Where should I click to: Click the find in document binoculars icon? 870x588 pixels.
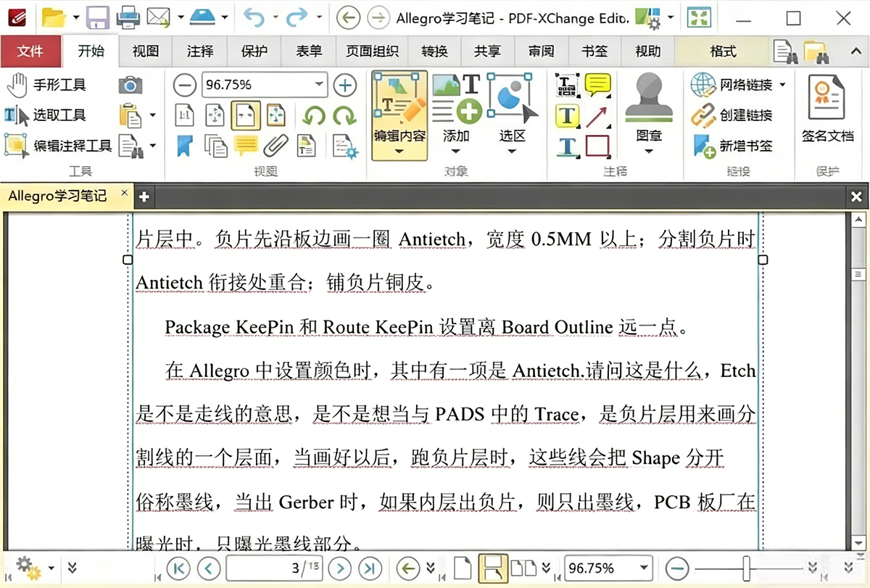coord(786,51)
